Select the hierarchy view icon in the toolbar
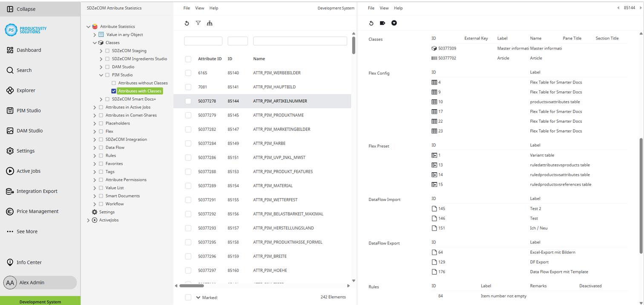This screenshot has width=644, height=305. pyautogui.click(x=210, y=23)
